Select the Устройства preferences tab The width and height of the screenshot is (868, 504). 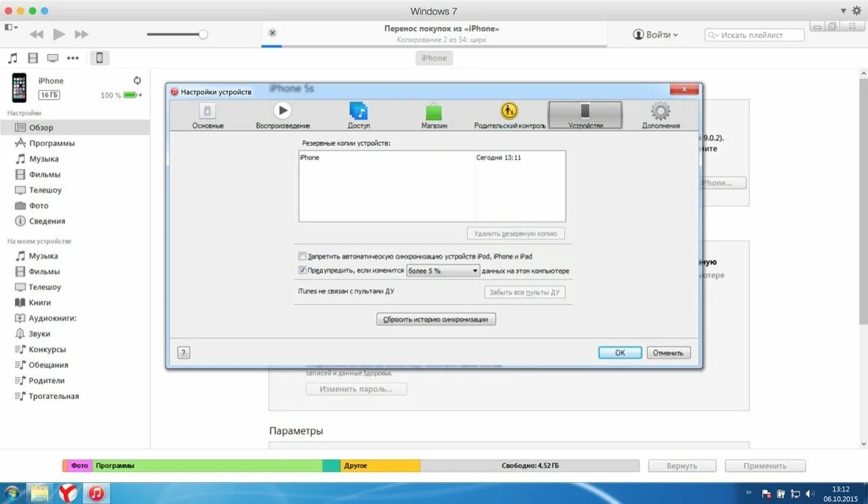[x=585, y=115]
